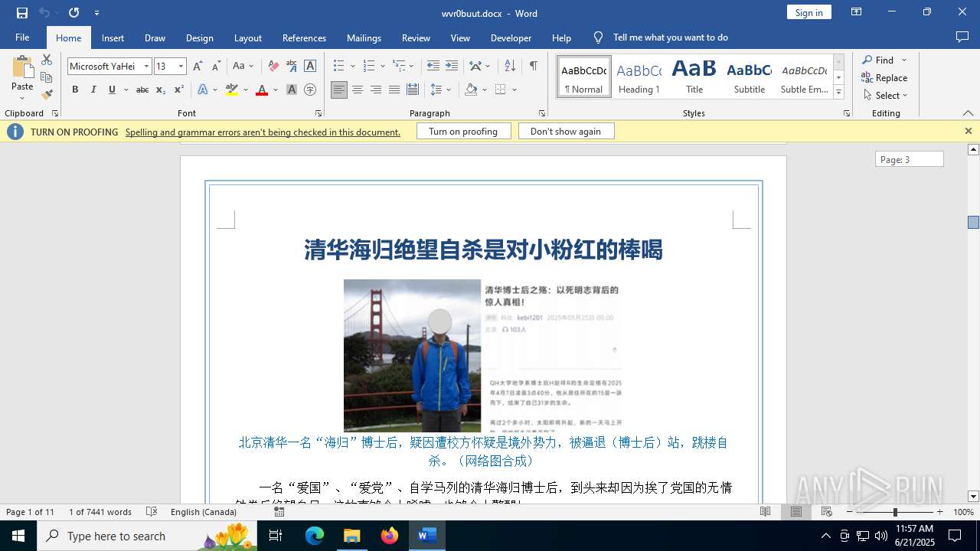Open the font name dropdown

coord(146,67)
